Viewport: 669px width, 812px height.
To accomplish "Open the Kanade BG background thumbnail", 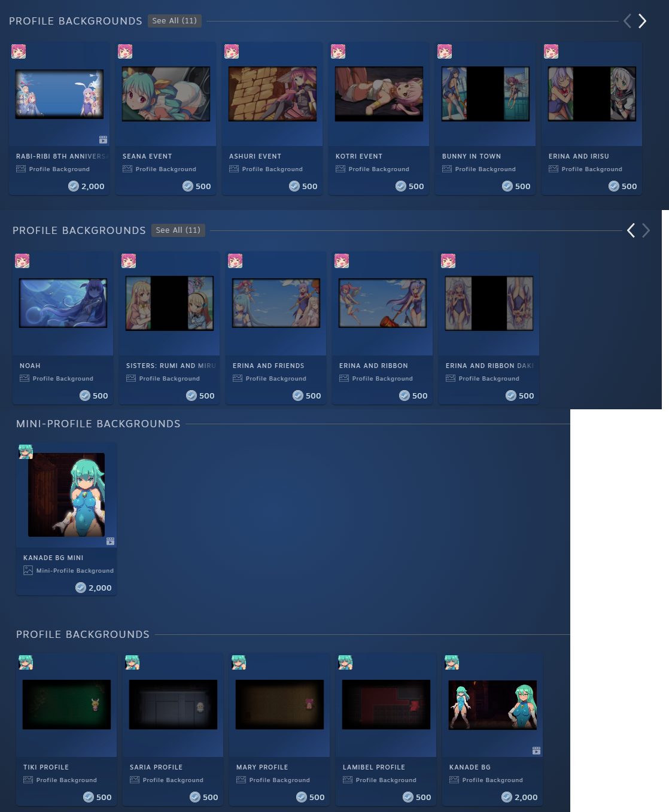I will click(492, 704).
